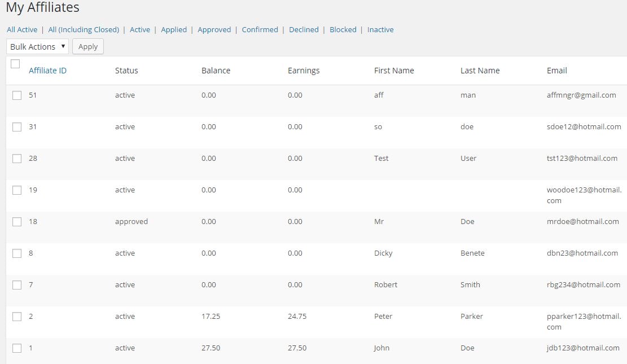Open the Confirmed affiliates filter
Image resolution: width=627 pixels, height=364 pixels.
[x=260, y=29]
